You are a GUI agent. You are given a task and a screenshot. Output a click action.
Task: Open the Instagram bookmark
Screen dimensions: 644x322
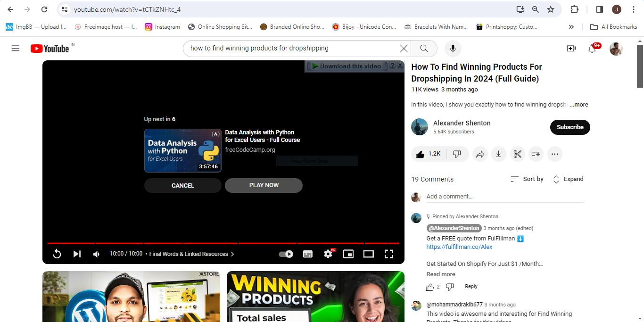[x=162, y=27]
